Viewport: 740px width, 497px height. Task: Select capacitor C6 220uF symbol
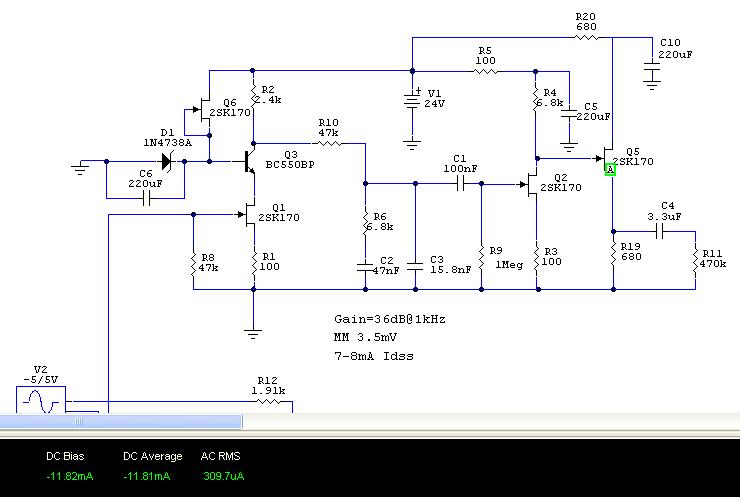click(x=146, y=199)
